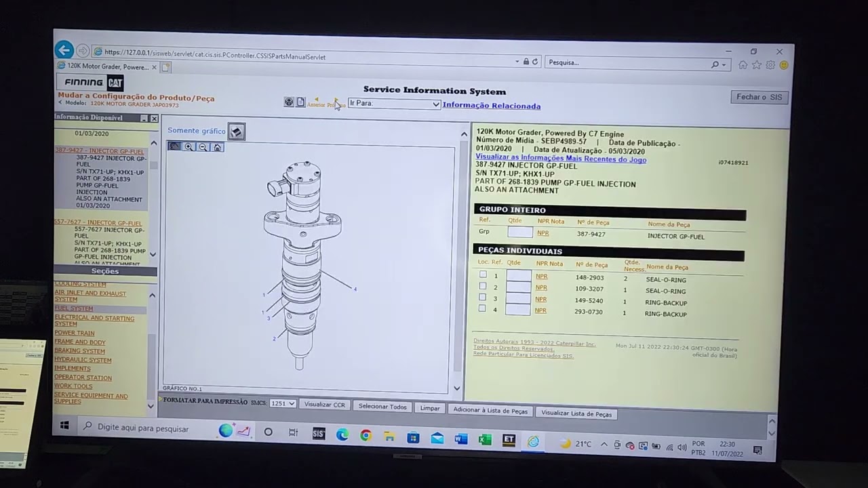Click quantity field for part 148-2903

point(519,276)
